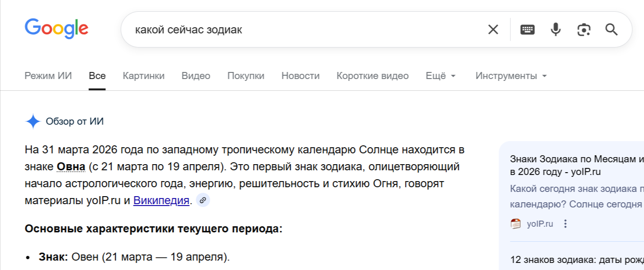The width and height of the screenshot is (644, 270).
Task: Clear the search query with the X icon
Action: click(493, 30)
